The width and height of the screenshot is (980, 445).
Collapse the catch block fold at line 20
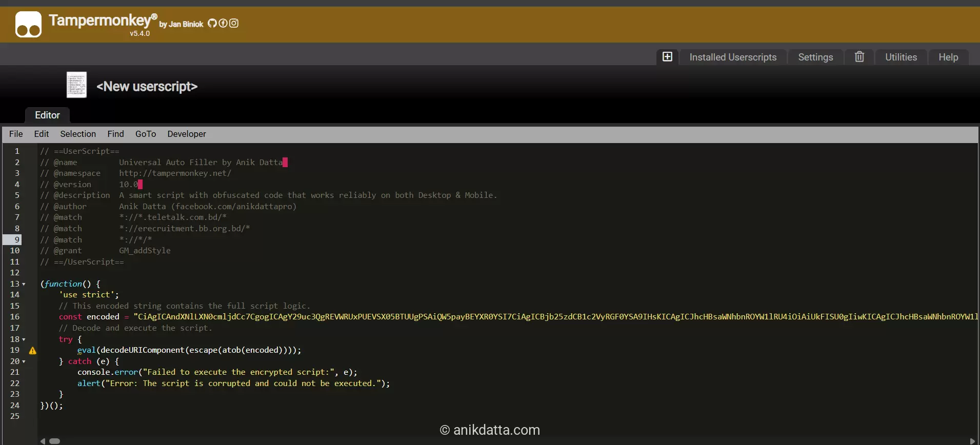pyautogui.click(x=24, y=361)
